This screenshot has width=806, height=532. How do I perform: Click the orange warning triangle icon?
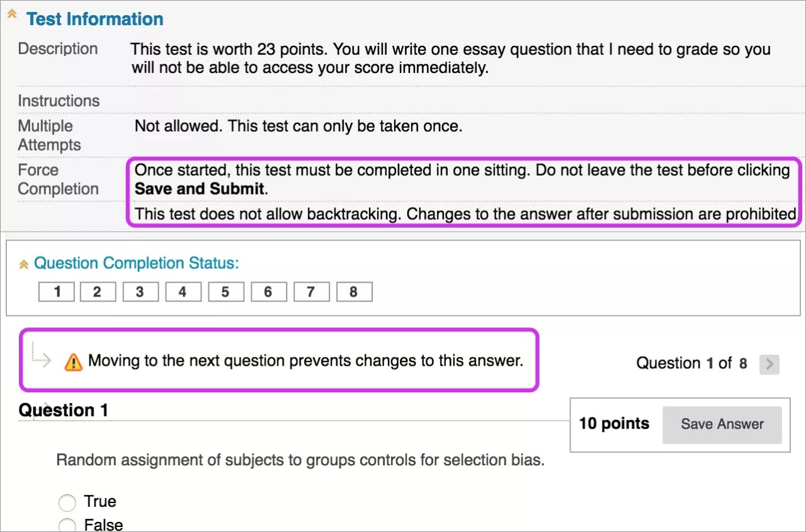point(74,360)
